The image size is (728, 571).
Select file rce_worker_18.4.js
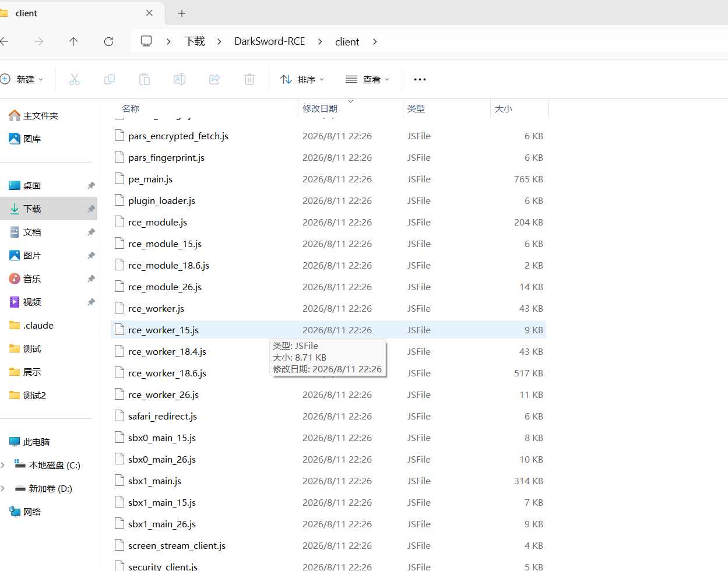pos(328,351)
